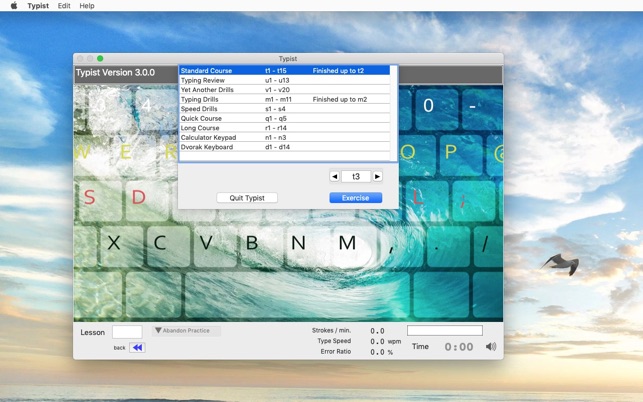
Task: Open the Edit menu
Action: tap(64, 6)
